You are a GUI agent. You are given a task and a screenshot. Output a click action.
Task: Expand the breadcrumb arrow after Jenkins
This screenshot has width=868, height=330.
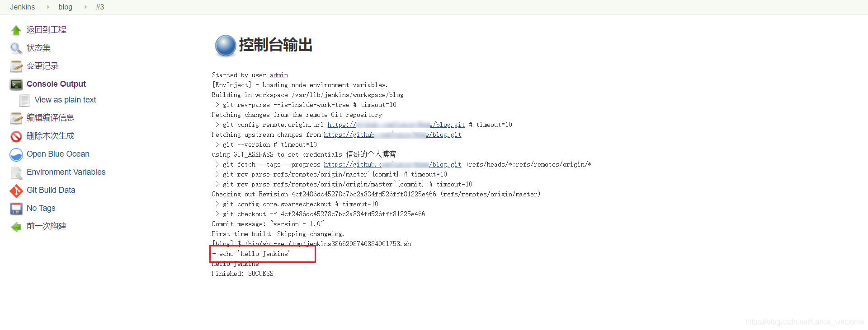pyautogui.click(x=48, y=7)
